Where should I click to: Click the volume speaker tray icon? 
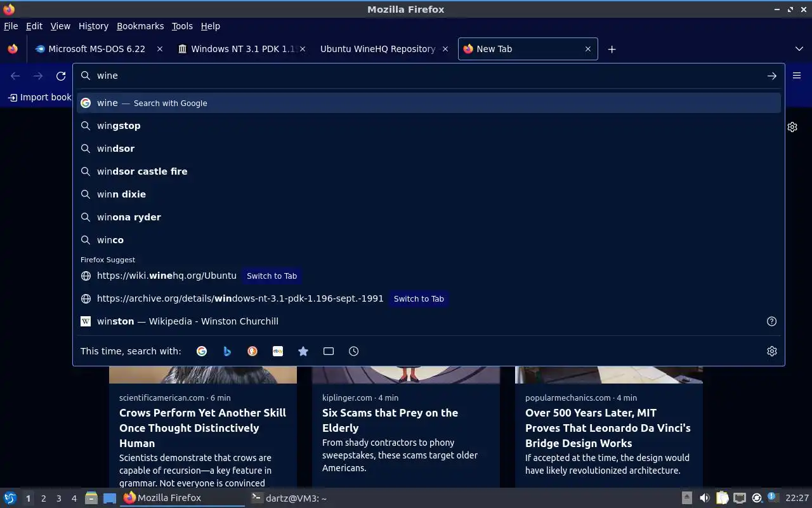pyautogui.click(x=704, y=498)
